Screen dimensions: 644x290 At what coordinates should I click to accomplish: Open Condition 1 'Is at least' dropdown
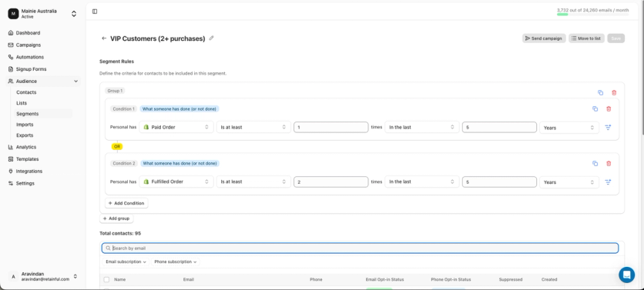(253, 127)
